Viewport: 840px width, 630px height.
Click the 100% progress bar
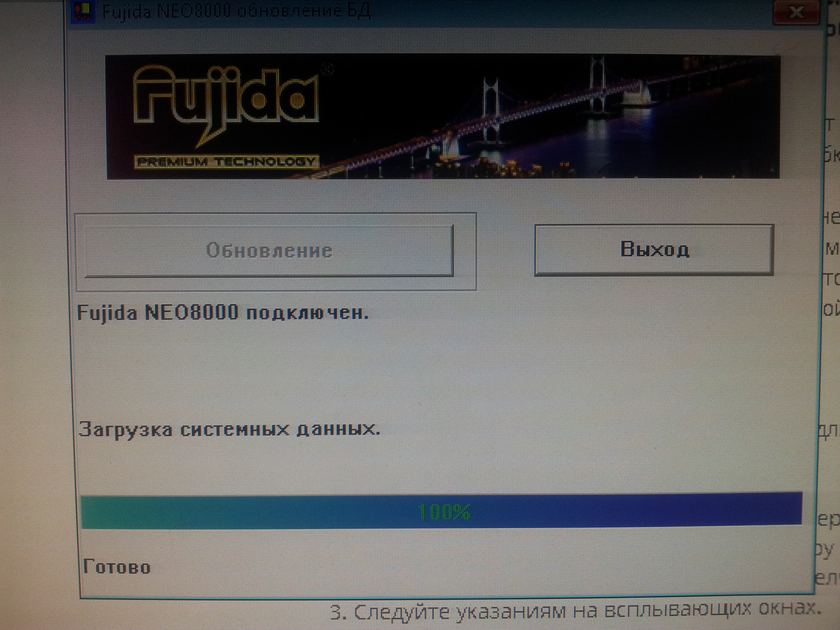coord(441,511)
